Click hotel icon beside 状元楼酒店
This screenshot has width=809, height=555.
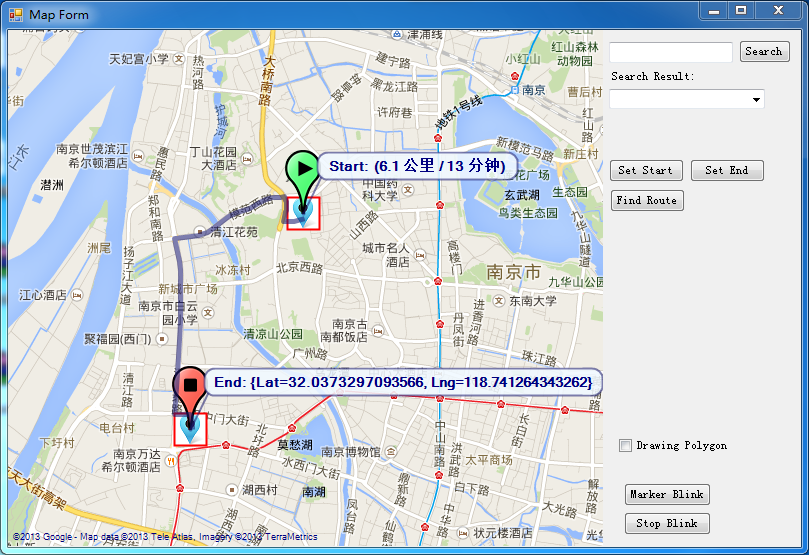coord(463,533)
